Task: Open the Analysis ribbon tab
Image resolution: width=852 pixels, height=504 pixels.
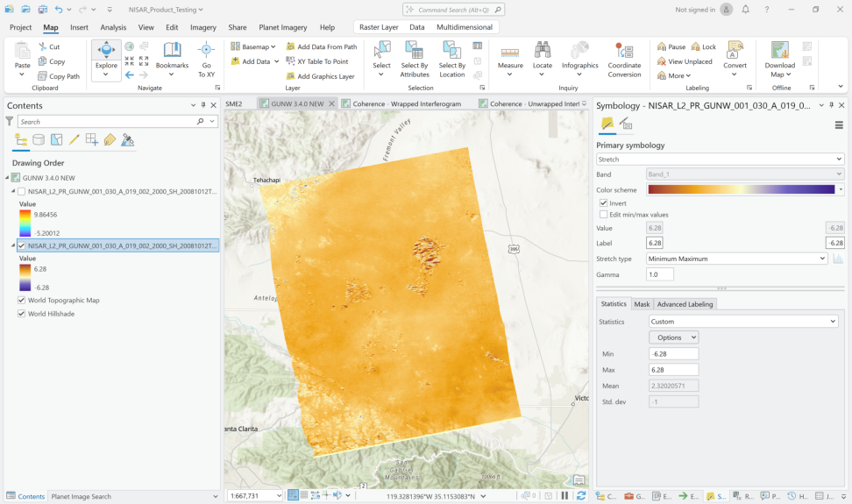Action: click(113, 27)
